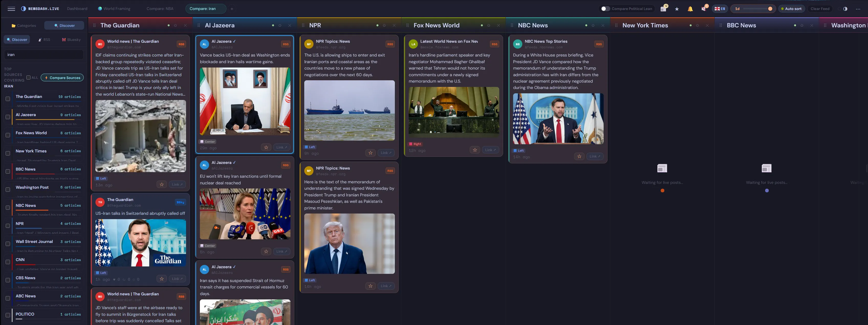Close the Fox News World column
This screenshot has height=325, width=868.
tap(498, 25)
